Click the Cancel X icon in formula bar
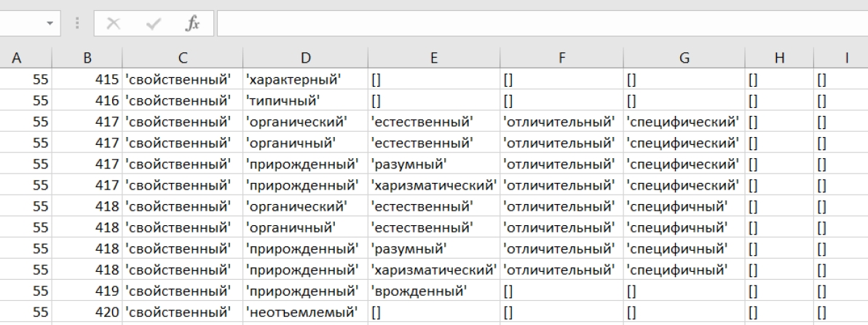Image resolution: width=868 pixels, height=325 pixels. pyautogui.click(x=114, y=26)
